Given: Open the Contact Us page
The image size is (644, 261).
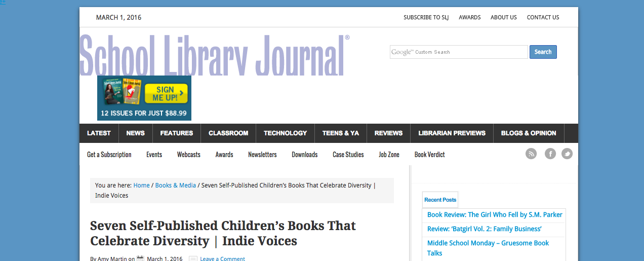Looking at the screenshot, I should click(543, 17).
